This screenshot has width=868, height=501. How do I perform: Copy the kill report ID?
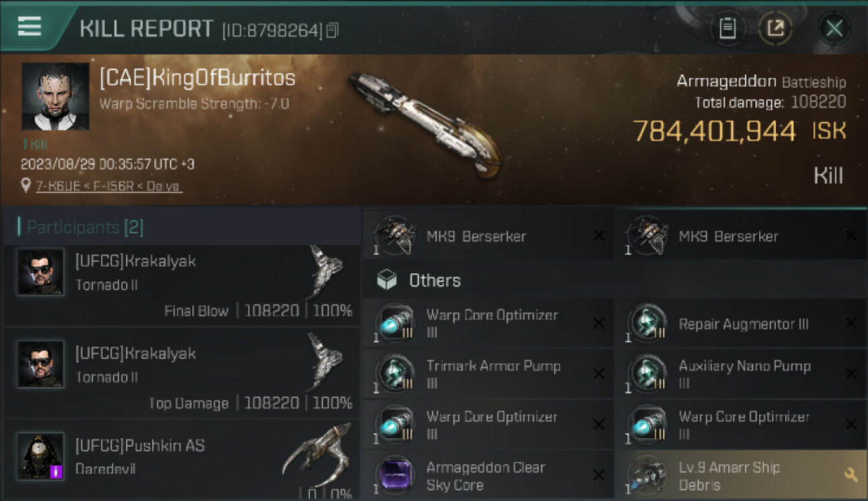[x=333, y=30]
